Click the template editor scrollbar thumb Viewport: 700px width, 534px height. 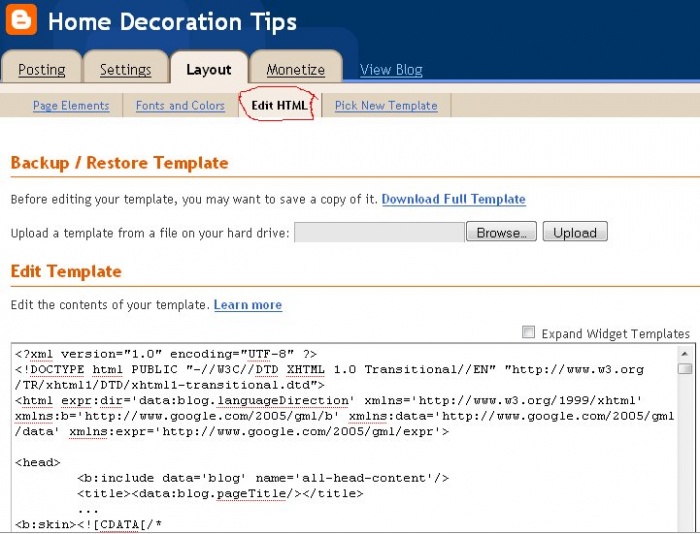tap(685, 368)
